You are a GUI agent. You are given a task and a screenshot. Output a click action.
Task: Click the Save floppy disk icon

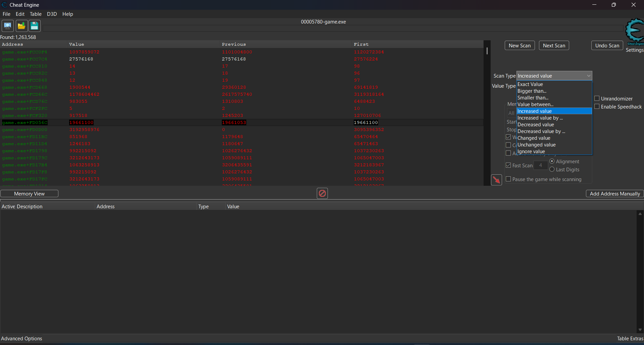coord(34,26)
